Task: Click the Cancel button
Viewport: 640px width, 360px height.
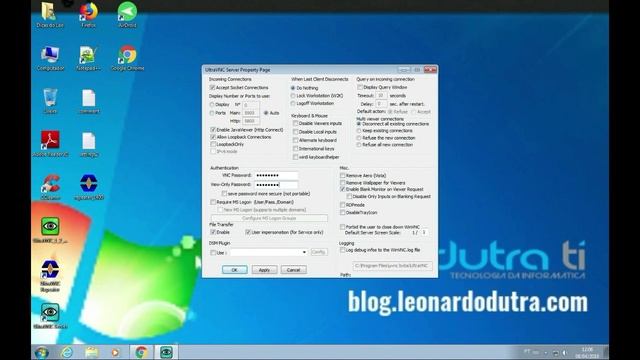Action: pyautogui.click(x=293, y=270)
